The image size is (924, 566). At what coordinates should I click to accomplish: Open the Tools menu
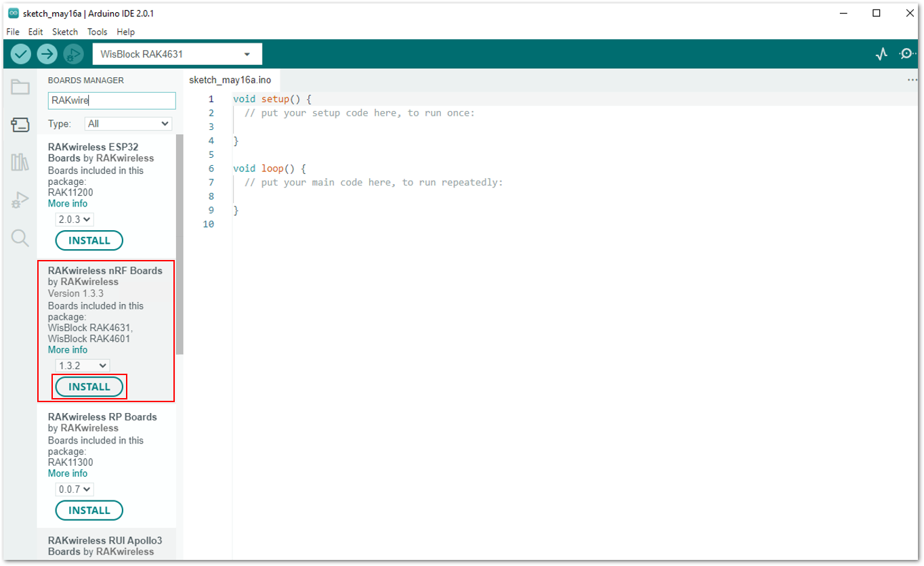click(98, 32)
